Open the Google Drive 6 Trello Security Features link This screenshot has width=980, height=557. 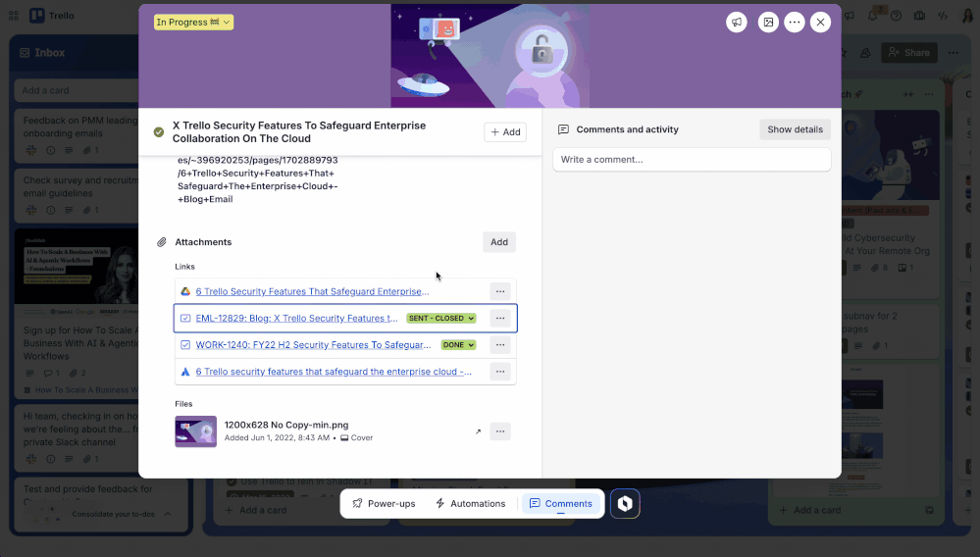312,291
